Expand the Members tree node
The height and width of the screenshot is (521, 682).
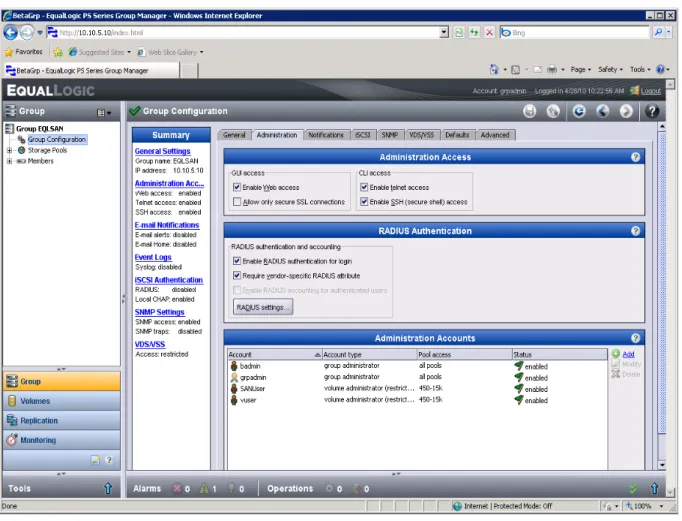pyautogui.click(x=9, y=161)
